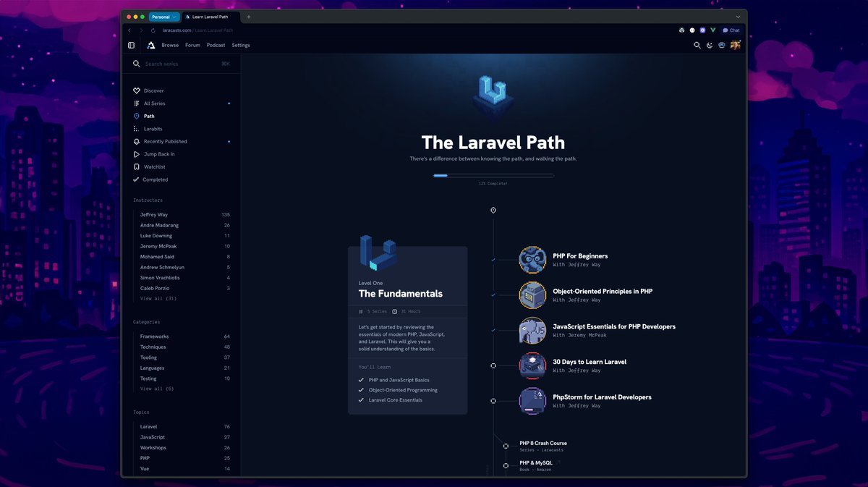Toggle timeline marker for 30 Days to Learn Laravel
This screenshot has width=868, height=487.
pyautogui.click(x=493, y=365)
